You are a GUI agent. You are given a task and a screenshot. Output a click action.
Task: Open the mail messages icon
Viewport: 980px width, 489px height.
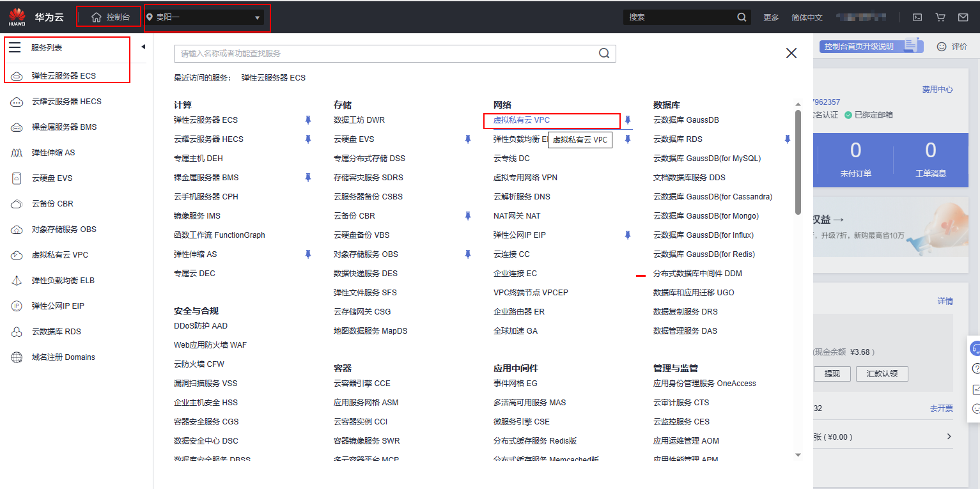tap(963, 17)
